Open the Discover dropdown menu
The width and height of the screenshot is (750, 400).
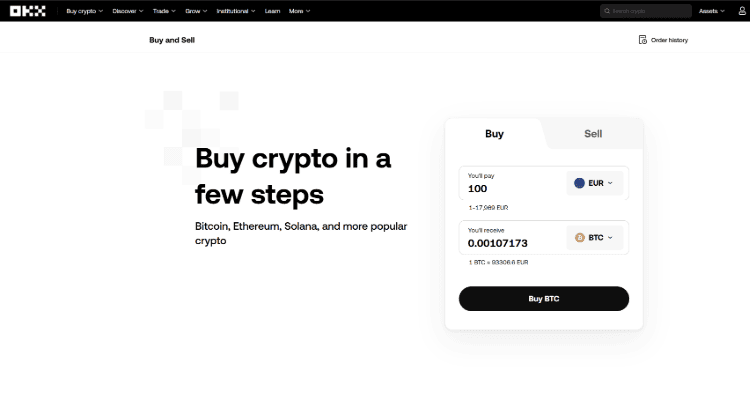pos(128,11)
